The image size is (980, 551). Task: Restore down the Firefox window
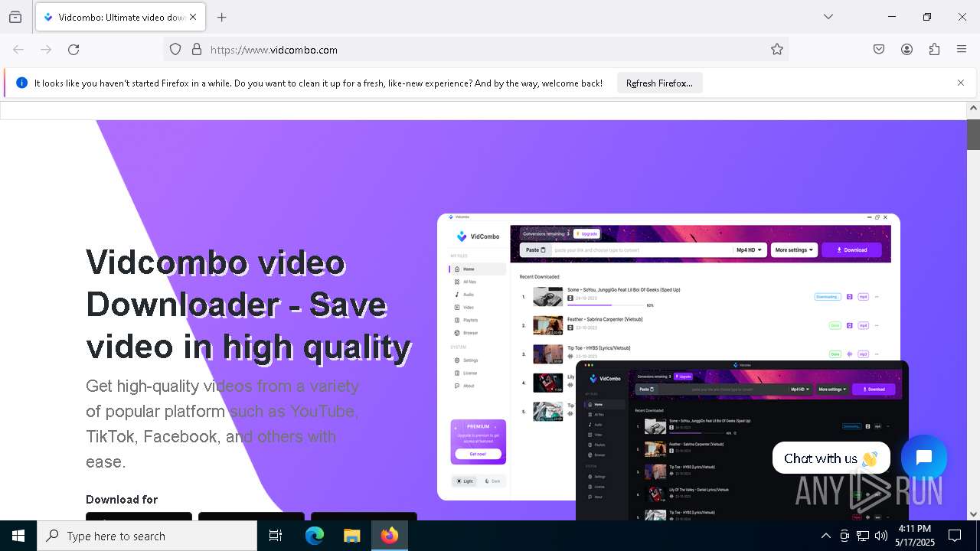click(927, 17)
